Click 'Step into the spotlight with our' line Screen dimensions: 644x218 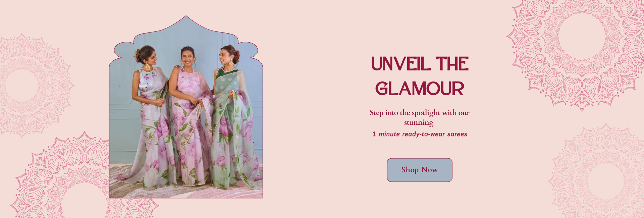point(420,113)
